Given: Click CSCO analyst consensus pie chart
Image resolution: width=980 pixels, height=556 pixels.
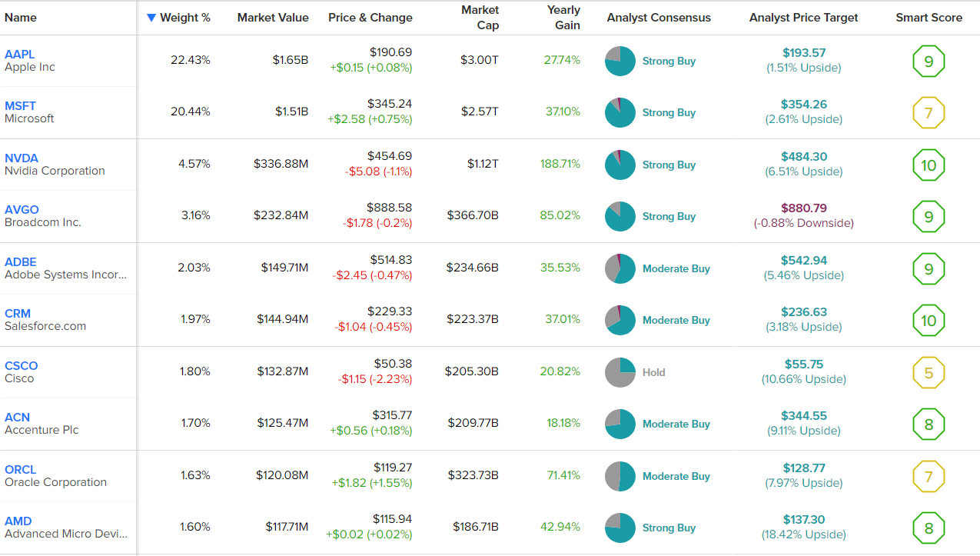Looking at the screenshot, I should [620, 372].
